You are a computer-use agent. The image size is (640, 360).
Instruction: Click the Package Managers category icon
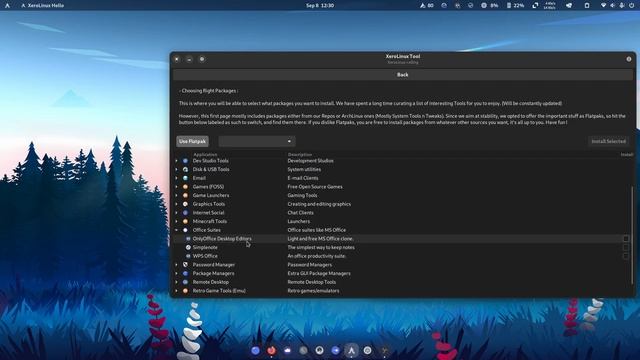click(185, 273)
